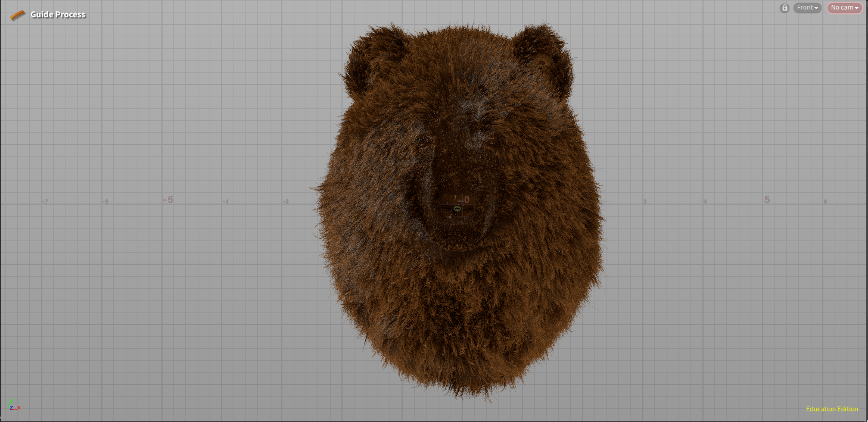The width and height of the screenshot is (868, 422).
Task: Open the No cam camera menu
Action: point(844,8)
